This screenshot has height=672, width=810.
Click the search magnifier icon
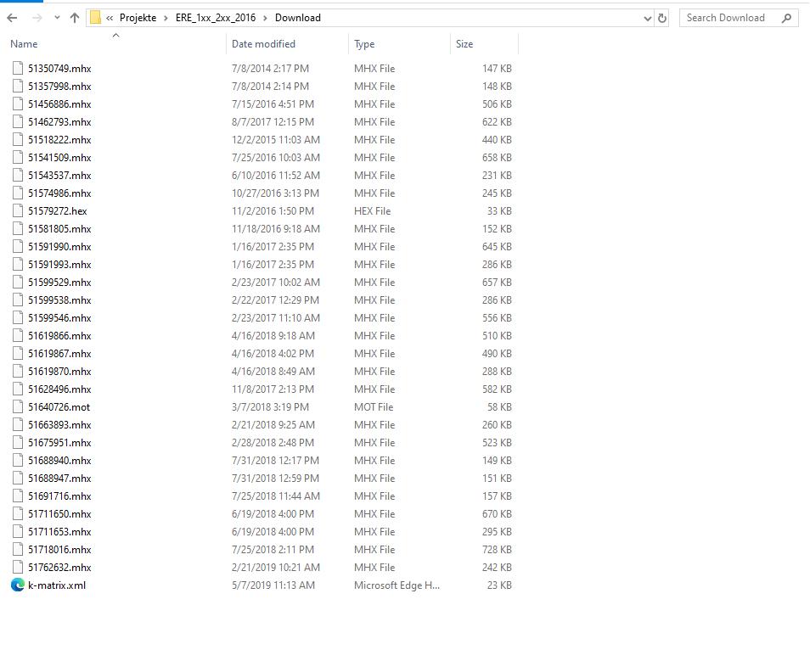pos(786,18)
